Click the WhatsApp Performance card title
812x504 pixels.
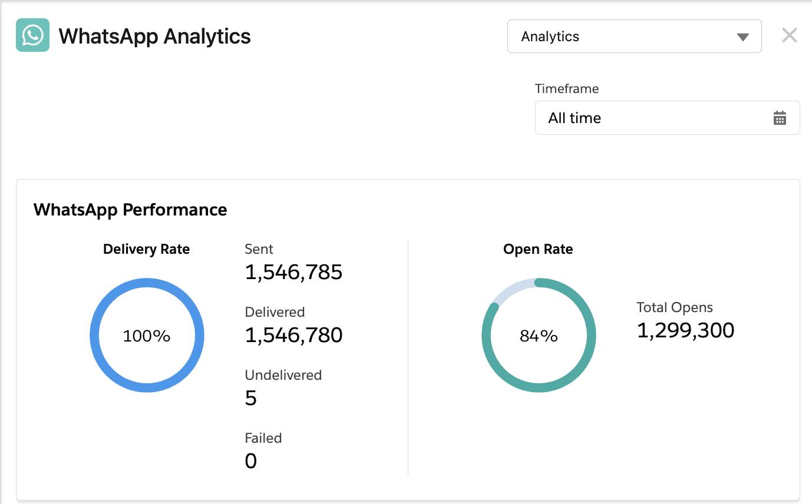(130, 210)
